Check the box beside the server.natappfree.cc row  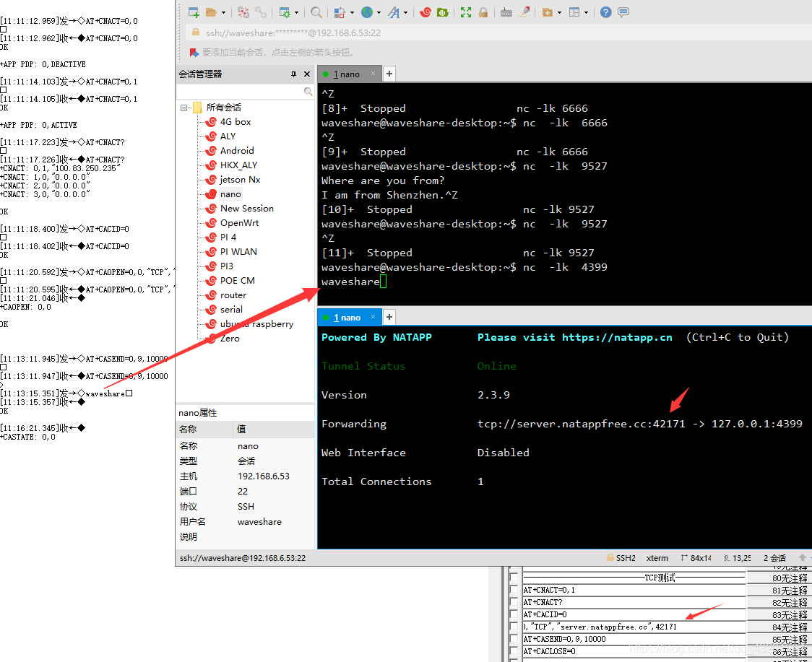pyautogui.click(x=514, y=627)
